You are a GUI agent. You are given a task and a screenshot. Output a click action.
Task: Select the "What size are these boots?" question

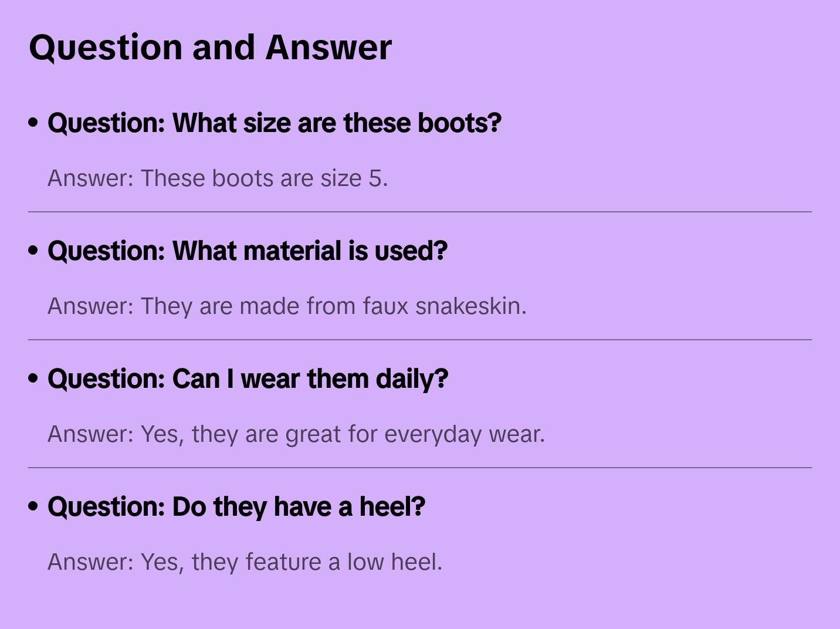274,123
